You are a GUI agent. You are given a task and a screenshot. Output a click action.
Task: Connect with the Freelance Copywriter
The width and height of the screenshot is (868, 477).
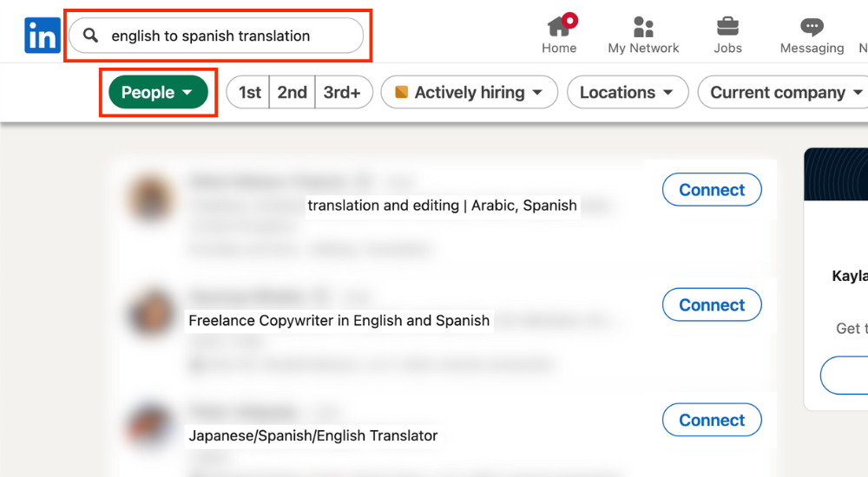click(711, 304)
